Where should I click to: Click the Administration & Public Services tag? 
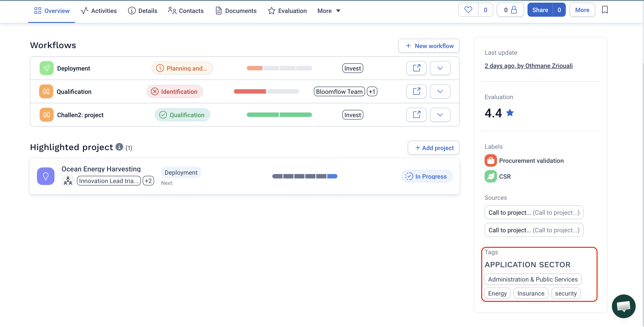(533, 279)
